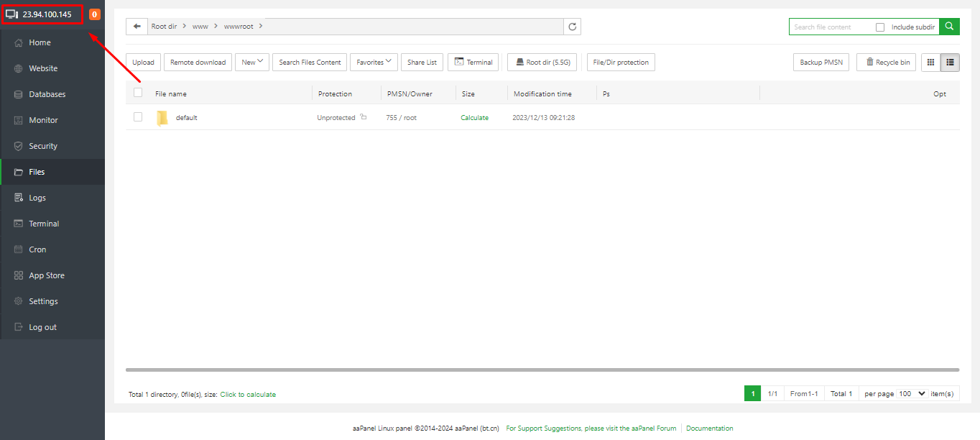Select the Files menu item
This screenshot has width=980, height=440.
(52, 172)
